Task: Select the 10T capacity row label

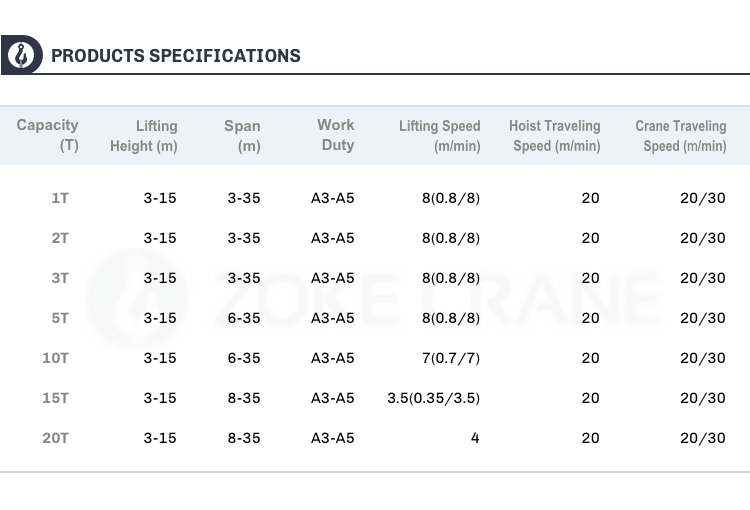Action: 55,358
